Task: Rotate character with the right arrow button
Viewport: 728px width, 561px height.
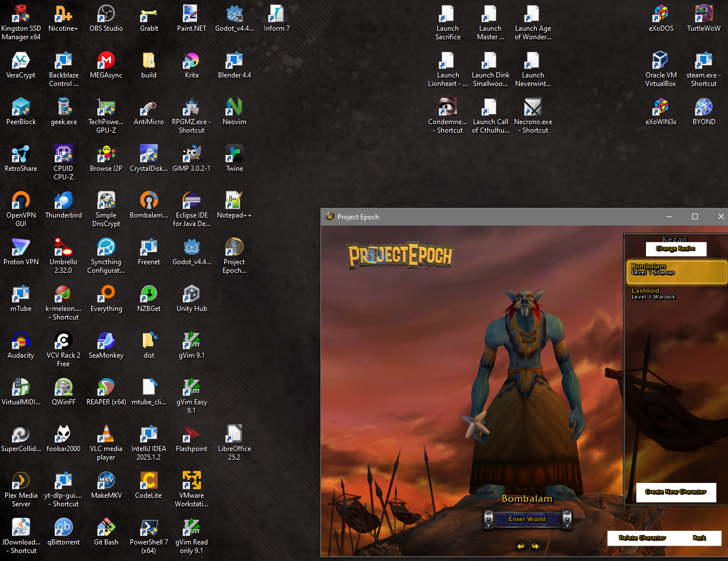Action: tap(535, 546)
